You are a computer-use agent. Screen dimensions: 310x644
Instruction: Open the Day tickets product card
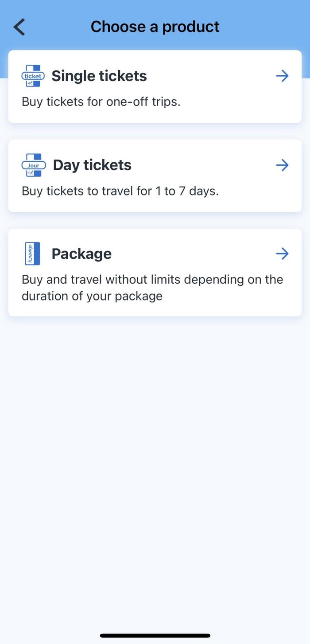click(282, 165)
